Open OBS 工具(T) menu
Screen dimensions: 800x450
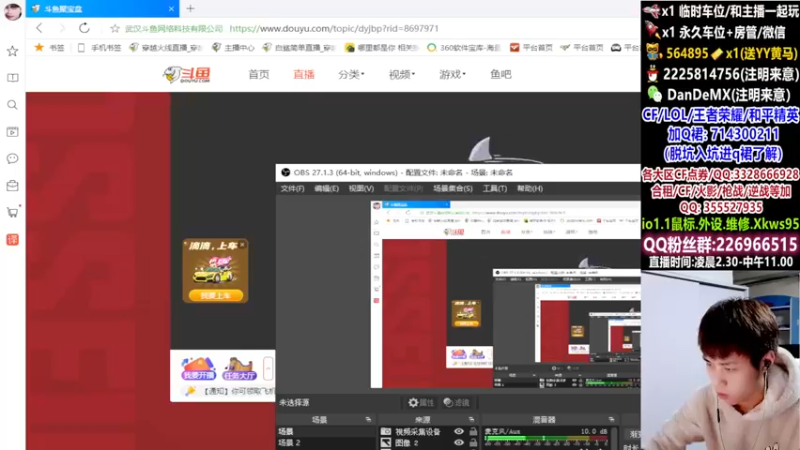coord(495,189)
